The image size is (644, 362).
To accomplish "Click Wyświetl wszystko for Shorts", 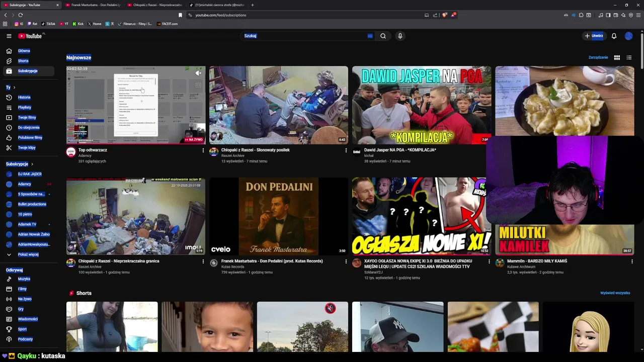I will click(x=615, y=293).
